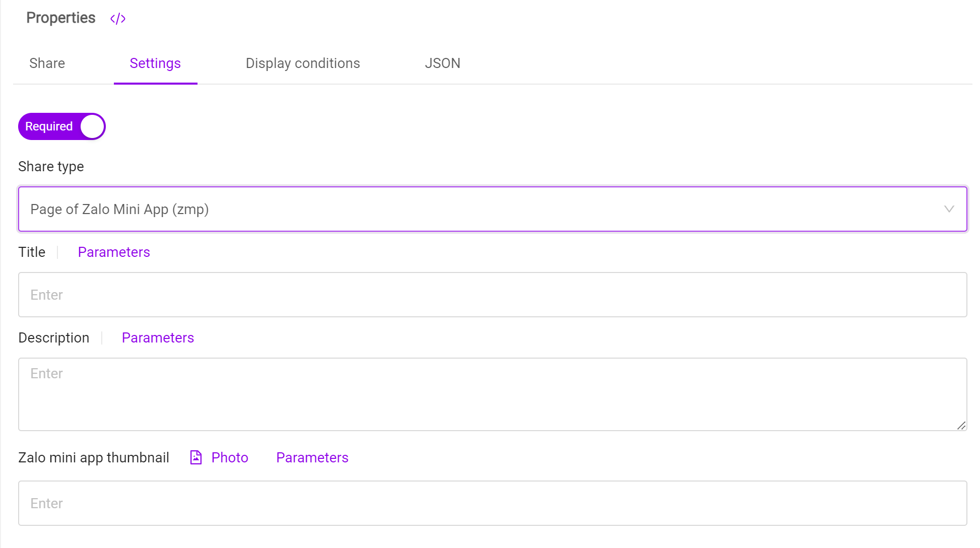Image resolution: width=980 pixels, height=548 pixels.
Task: Open the Share type dropdown
Action: point(492,209)
